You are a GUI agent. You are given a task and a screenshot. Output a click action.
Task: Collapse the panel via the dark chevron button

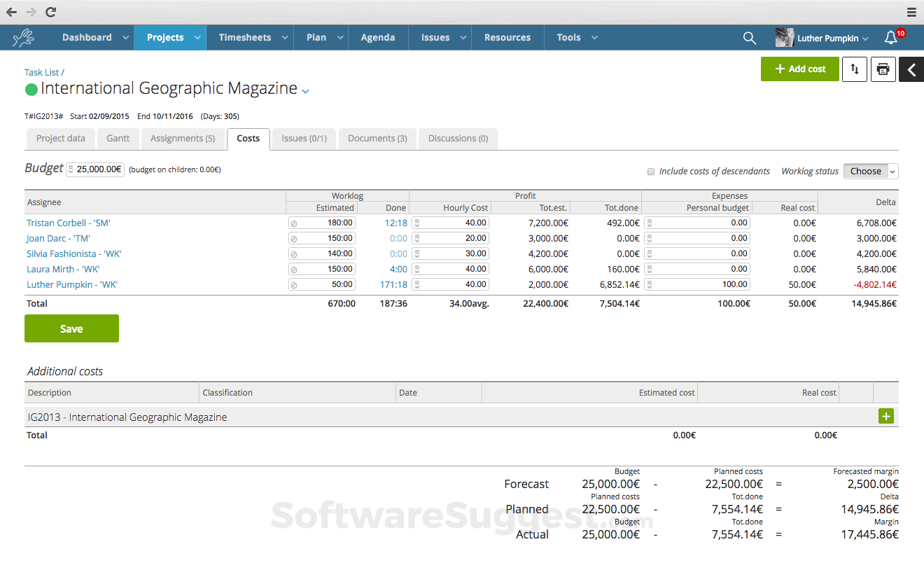point(911,69)
